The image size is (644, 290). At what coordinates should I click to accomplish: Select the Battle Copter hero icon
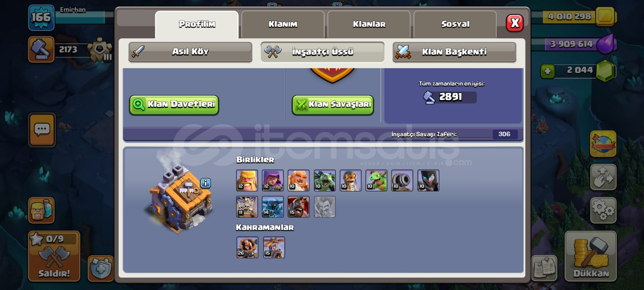coord(274,247)
